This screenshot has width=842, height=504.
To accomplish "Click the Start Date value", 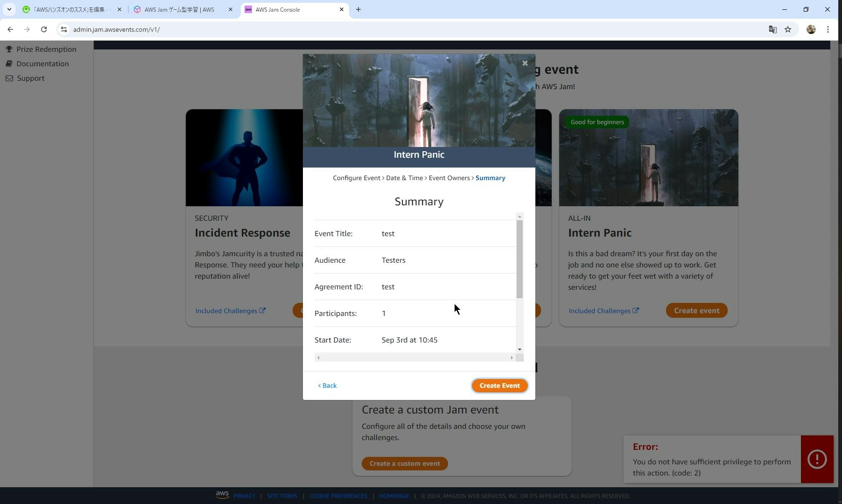I will (409, 340).
